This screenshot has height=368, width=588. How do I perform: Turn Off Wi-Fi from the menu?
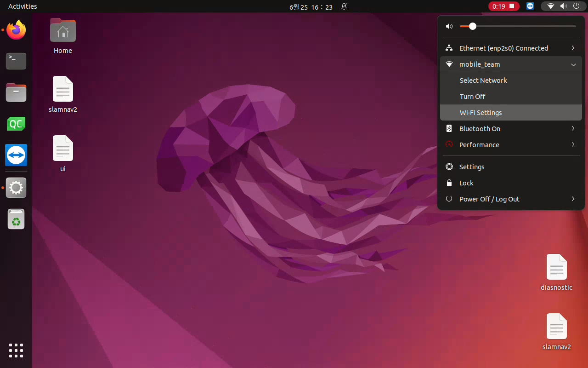point(511,97)
